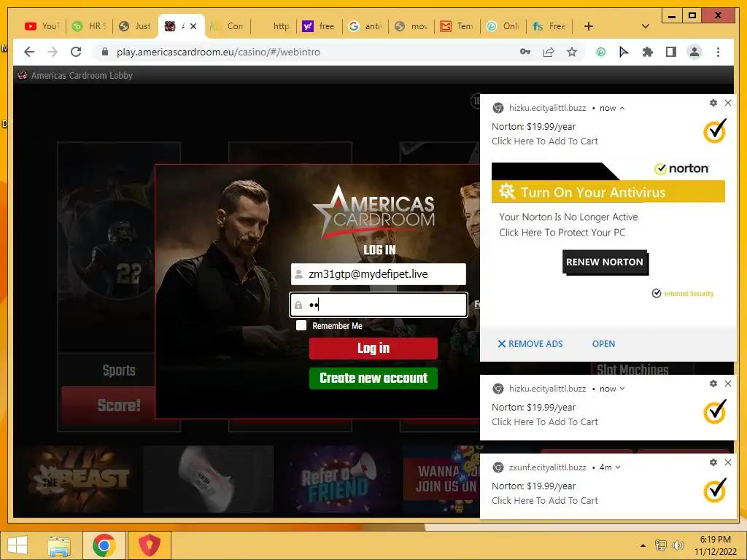The width and height of the screenshot is (747, 560).
Task: Reload the Americas Cardroom page
Action: [76, 52]
